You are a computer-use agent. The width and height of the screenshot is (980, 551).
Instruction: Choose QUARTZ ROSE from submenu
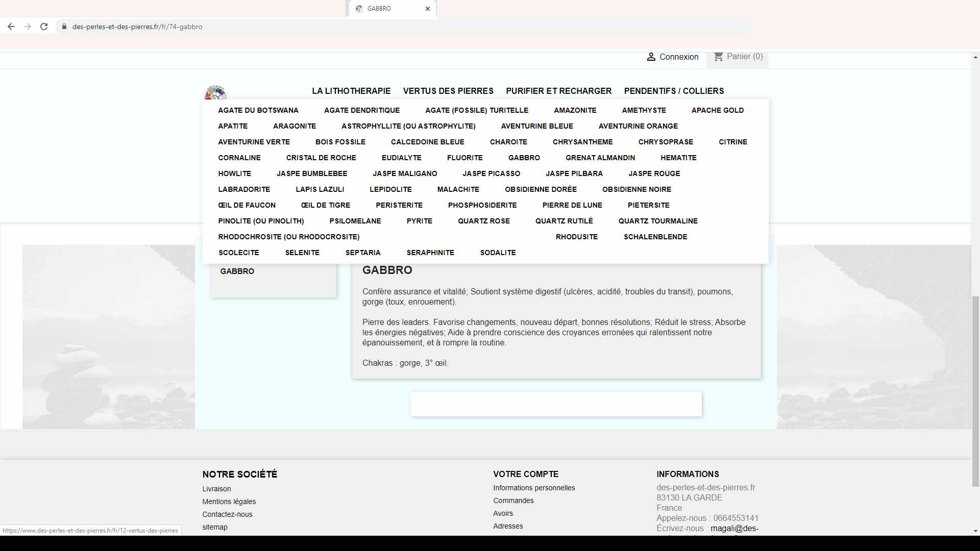point(484,221)
